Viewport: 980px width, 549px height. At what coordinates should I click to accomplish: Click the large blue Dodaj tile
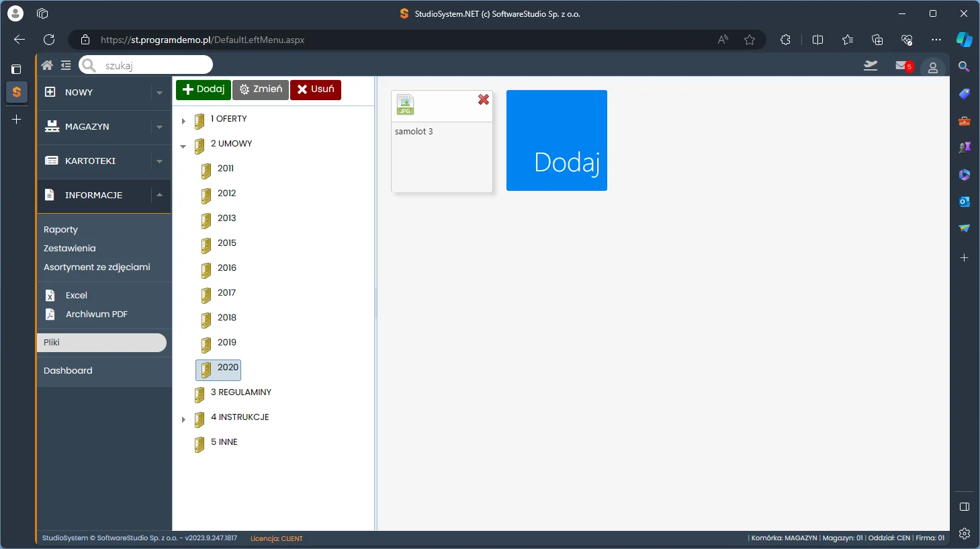point(557,140)
